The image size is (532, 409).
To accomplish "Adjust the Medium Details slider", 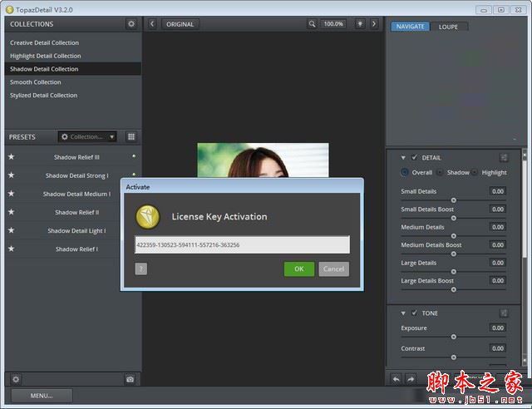I will [453, 236].
